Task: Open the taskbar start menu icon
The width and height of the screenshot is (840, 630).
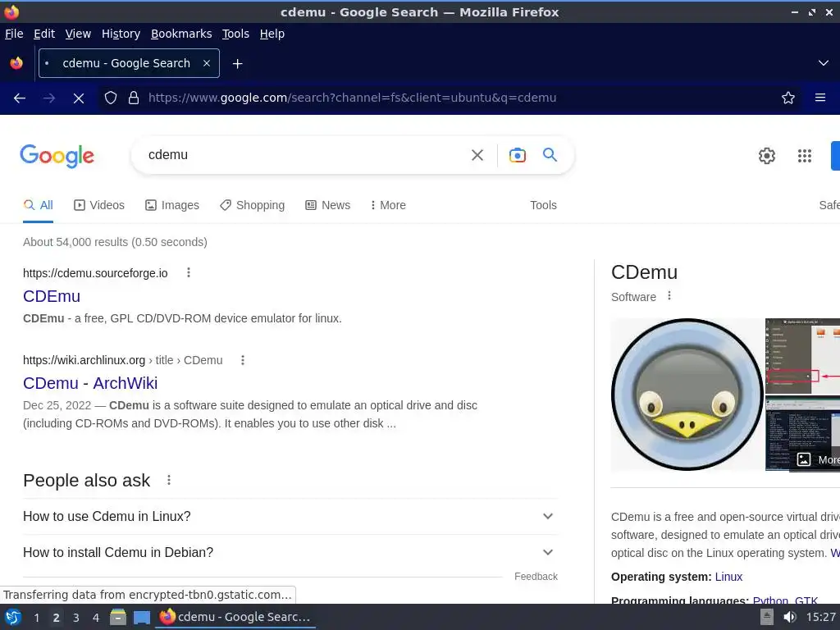Action: [x=13, y=617]
